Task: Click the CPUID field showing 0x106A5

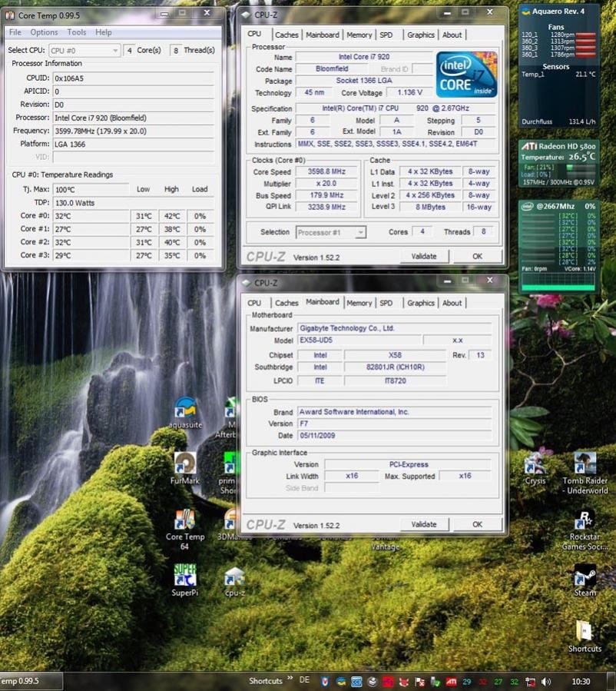Action: pyautogui.click(x=134, y=78)
